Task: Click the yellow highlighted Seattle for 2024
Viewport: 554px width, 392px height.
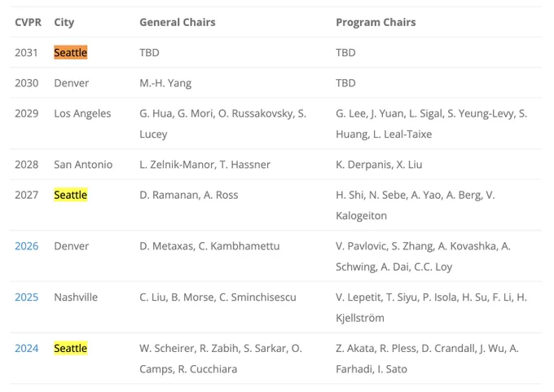Action: tap(71, 349)
